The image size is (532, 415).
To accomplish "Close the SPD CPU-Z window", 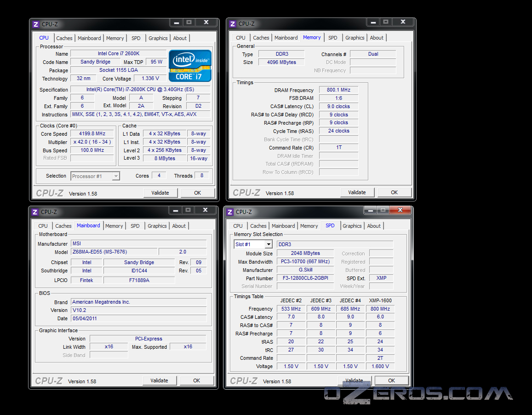I will click(x=400, y=210).
